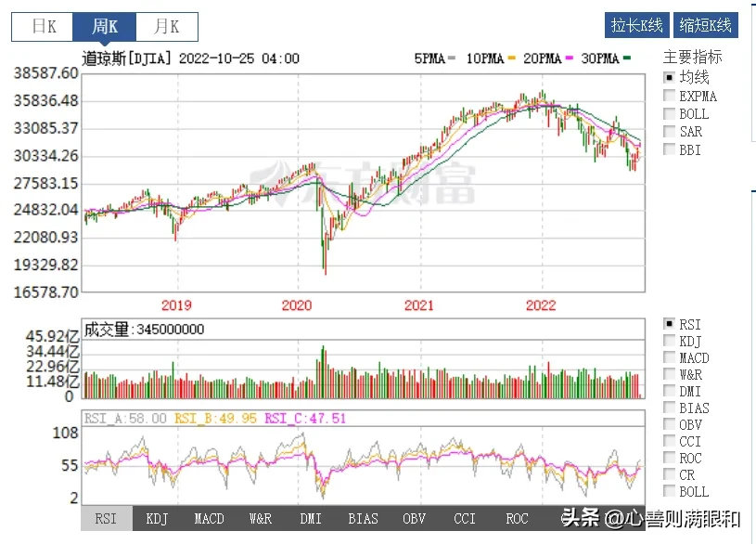Select the 均线 main indicator checkbox
The height and width of the screenshot is (544, 756).
coord(669,77)
